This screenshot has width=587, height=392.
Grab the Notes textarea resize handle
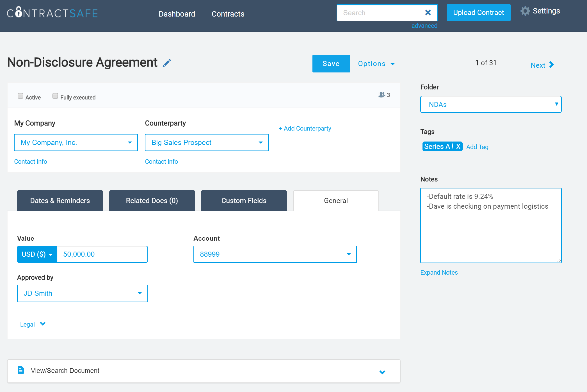coord(559,260)
